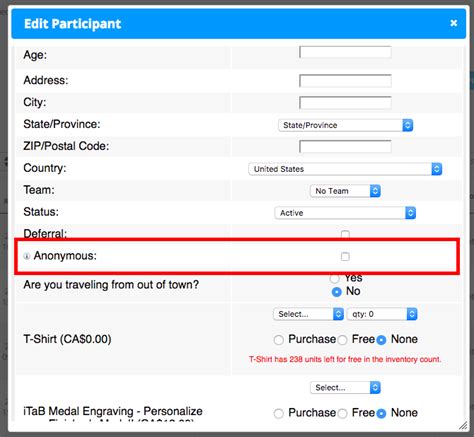Open the T-Shirt qty dropdown
The height and width of the screenshot is (437, 474).
coord(382,314)
